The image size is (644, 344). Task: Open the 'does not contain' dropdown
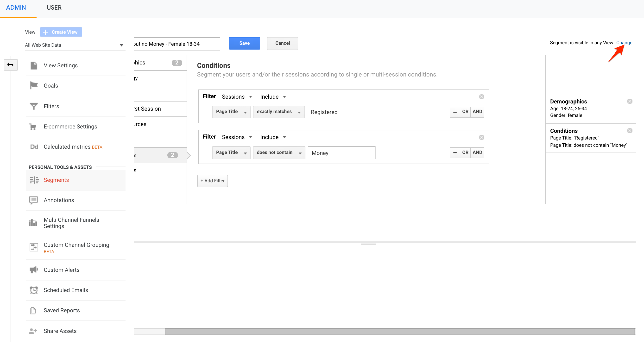coord(279,153)
